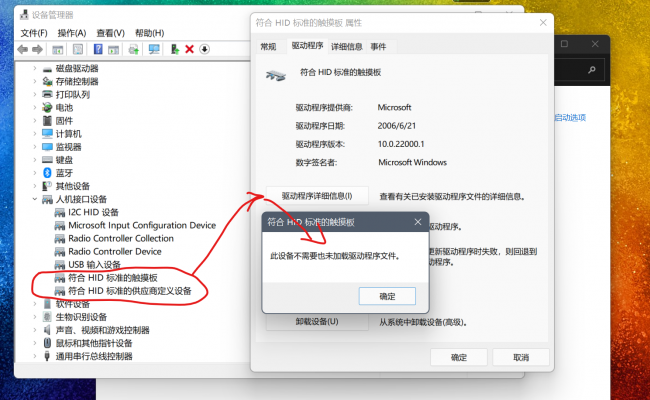
Task: Click the Properties sheet toolbar icon
Action: click(78, 49)
